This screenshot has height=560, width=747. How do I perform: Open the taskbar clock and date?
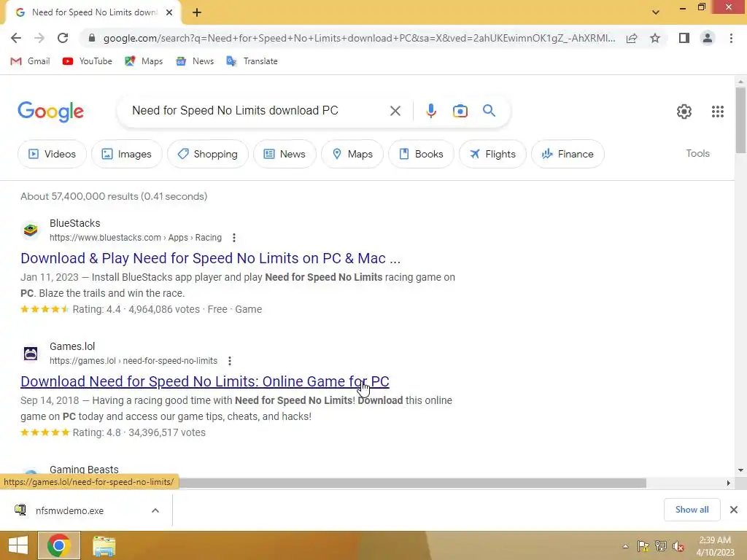pos(715,546)
